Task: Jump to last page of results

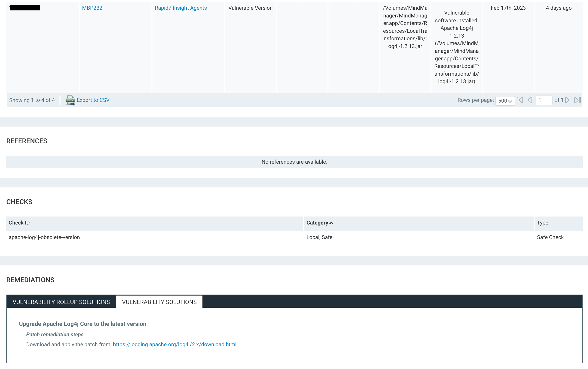Action: click(577, 100)
